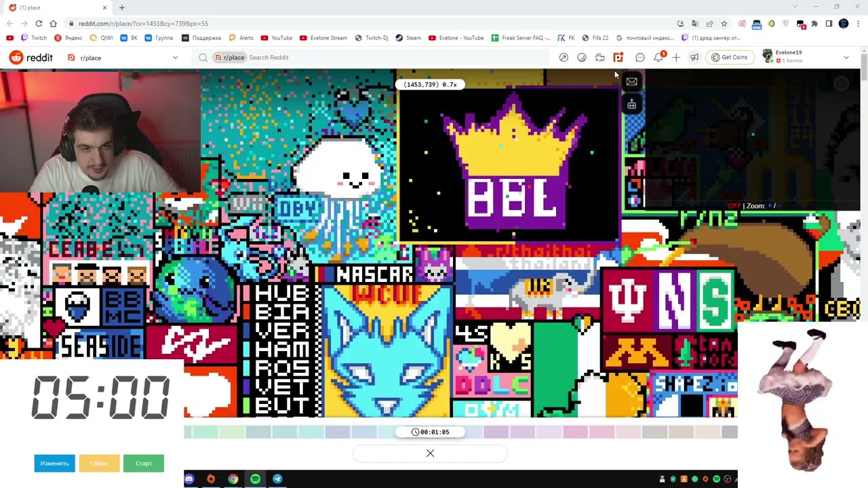Open Reddit live video icon in header
The width and height of the screenshot is (868, 488).
coord(600,58)
